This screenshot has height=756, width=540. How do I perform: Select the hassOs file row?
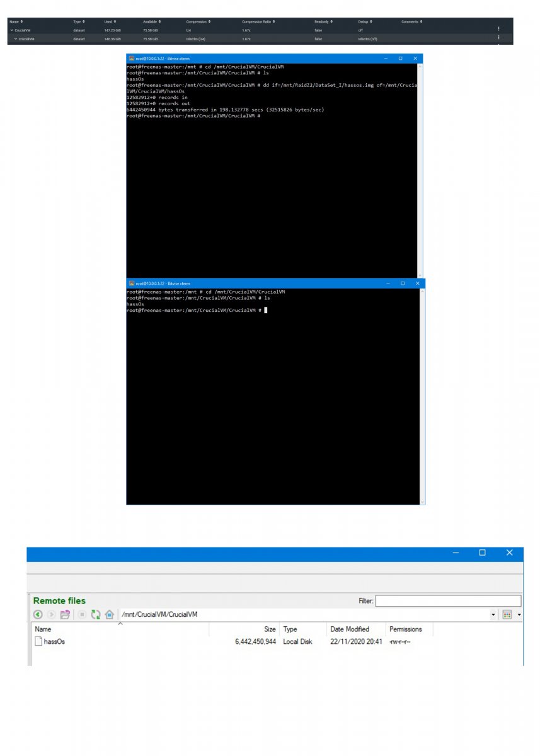[x=233, y=642]
